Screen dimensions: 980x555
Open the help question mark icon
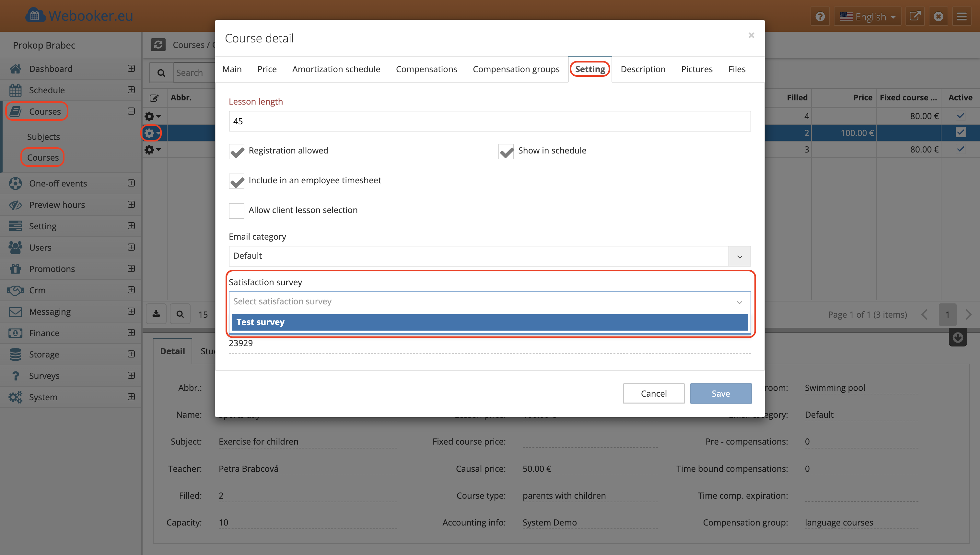820,17
